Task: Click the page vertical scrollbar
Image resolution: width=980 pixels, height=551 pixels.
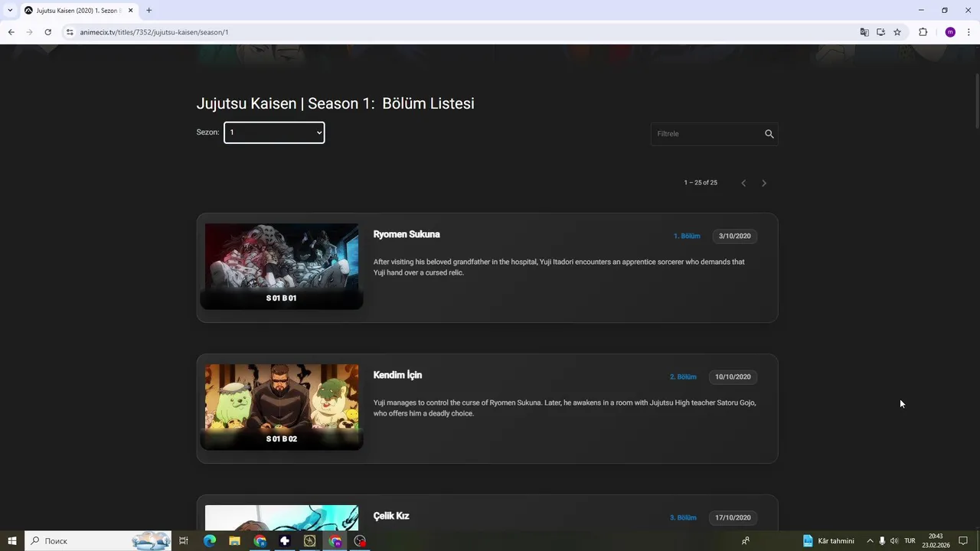Action: [976, 99]
